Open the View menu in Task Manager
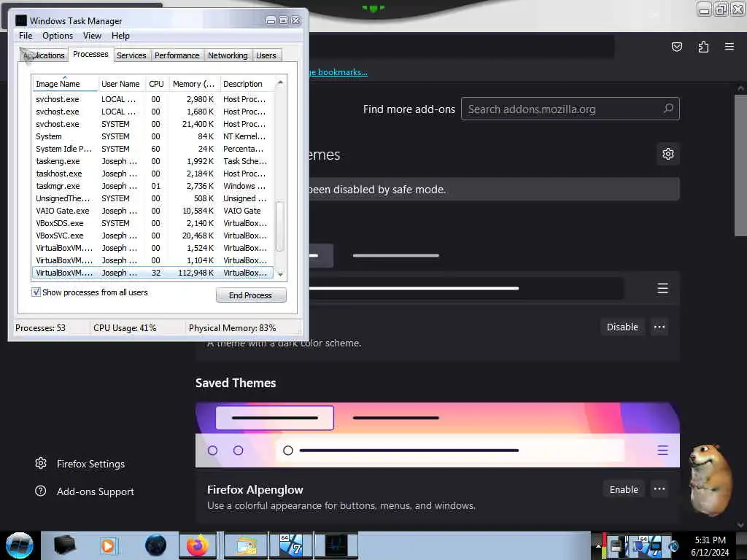This screenshot has height=560, width=747. 92,36
